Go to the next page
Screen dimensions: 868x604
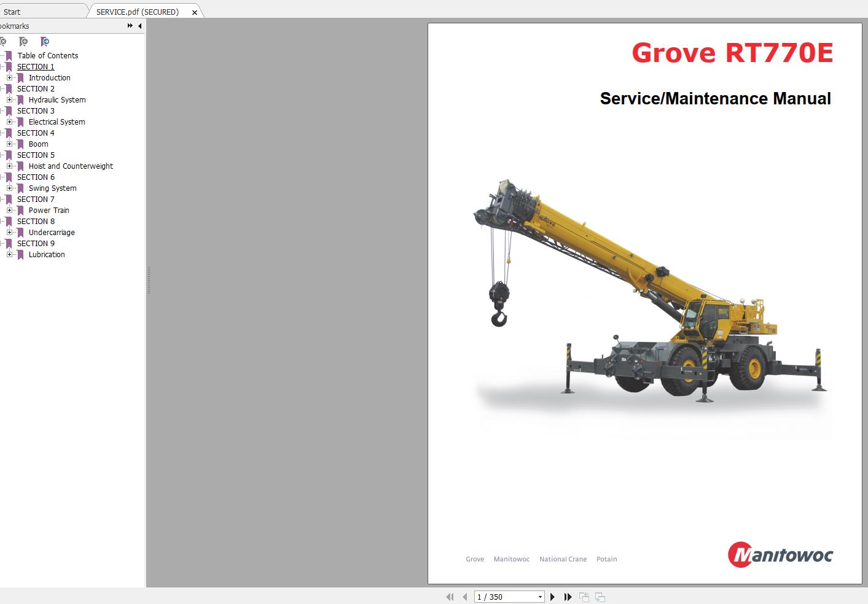pyautogui.click(x=552, y=597)
